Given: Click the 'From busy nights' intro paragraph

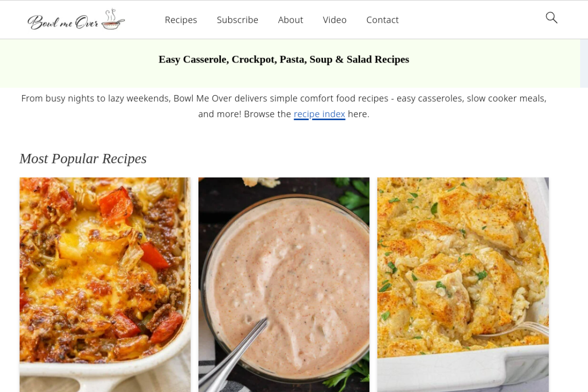Looking at the screenshot, I should [284, 106].
